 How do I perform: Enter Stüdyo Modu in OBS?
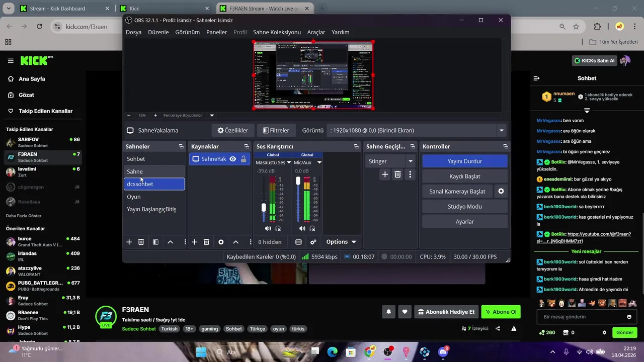click(465, 207)
